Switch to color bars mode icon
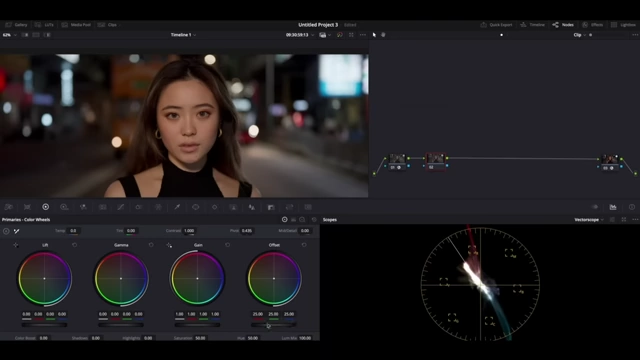This screenshot has height=360, width=640. (293, 220)
